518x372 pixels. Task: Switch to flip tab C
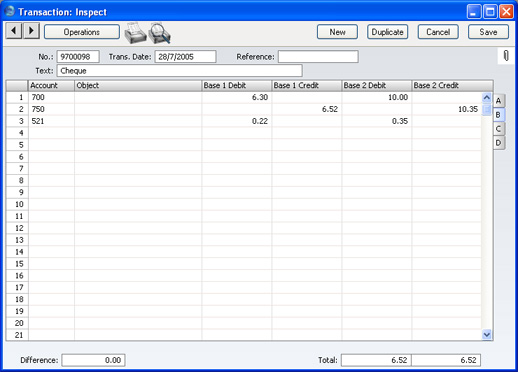coord(499,129)
